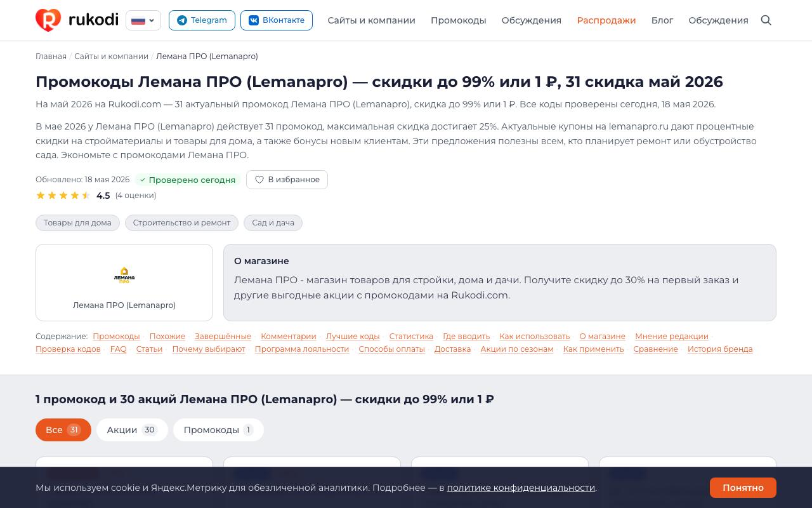Go to Сайты и компании menu
Image resolution: width=812 pixels, height=508 pixels.
click(371, 20)
